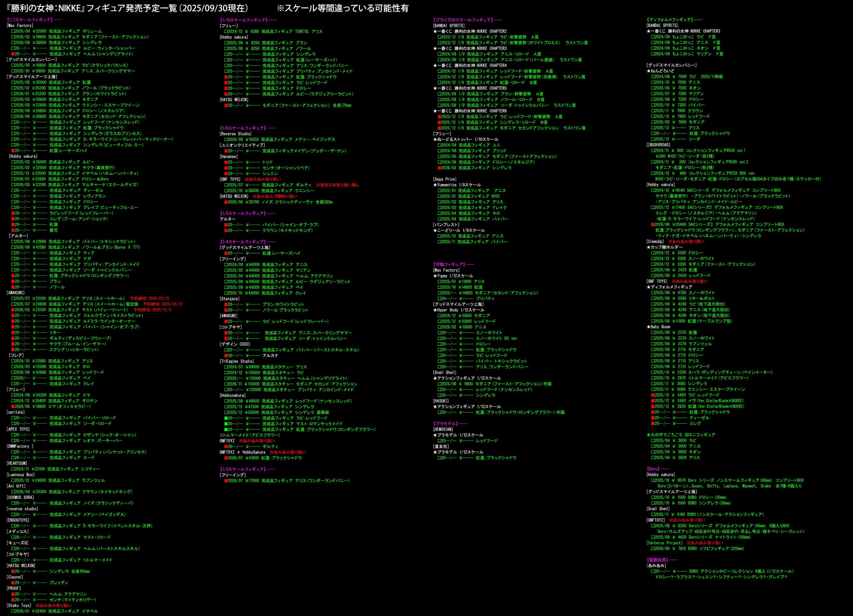Click the star next to Yumemirize 1/9スケール
The image size is (853, 616).
[x=435, y=185]
